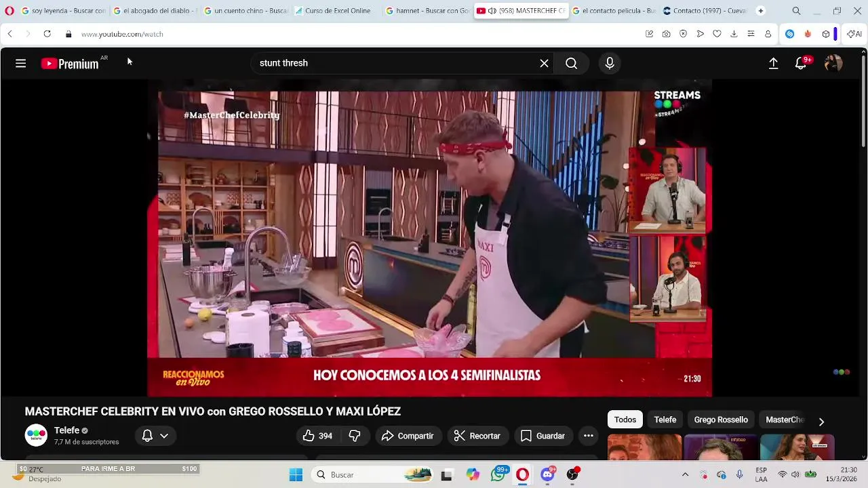The width and height of the screenshot is (868, 488).
Task: Expand the subscription notification bell dropdown
Action: (x=155, y=436)
